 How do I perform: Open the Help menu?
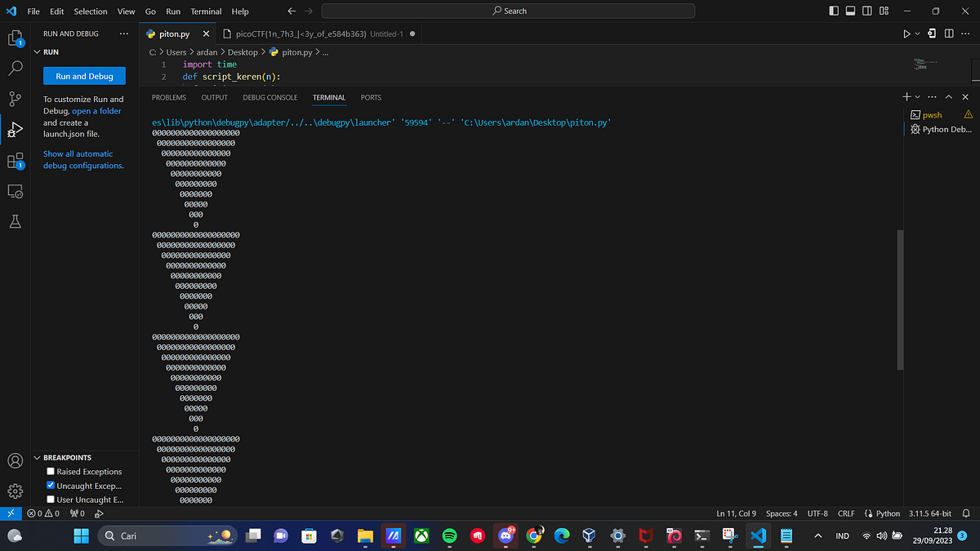point(240,11)
